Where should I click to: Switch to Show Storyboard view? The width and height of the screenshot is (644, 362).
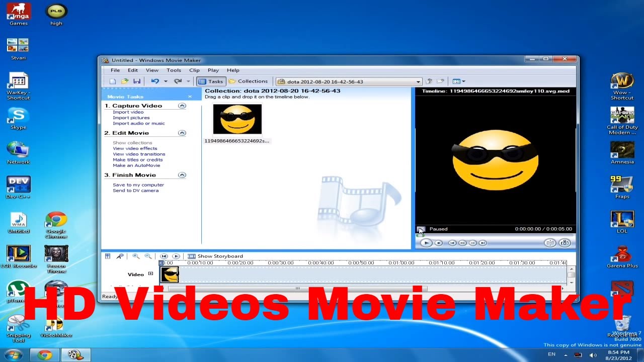coord(215,256)
